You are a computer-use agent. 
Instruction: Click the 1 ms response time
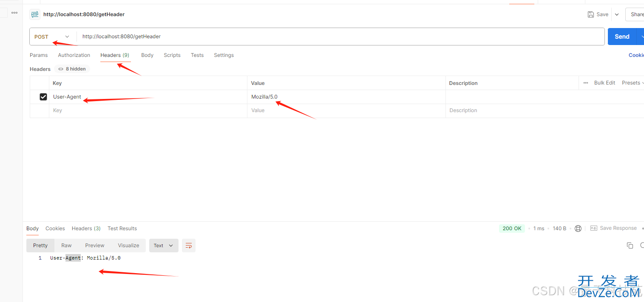(x=539, y=229)
